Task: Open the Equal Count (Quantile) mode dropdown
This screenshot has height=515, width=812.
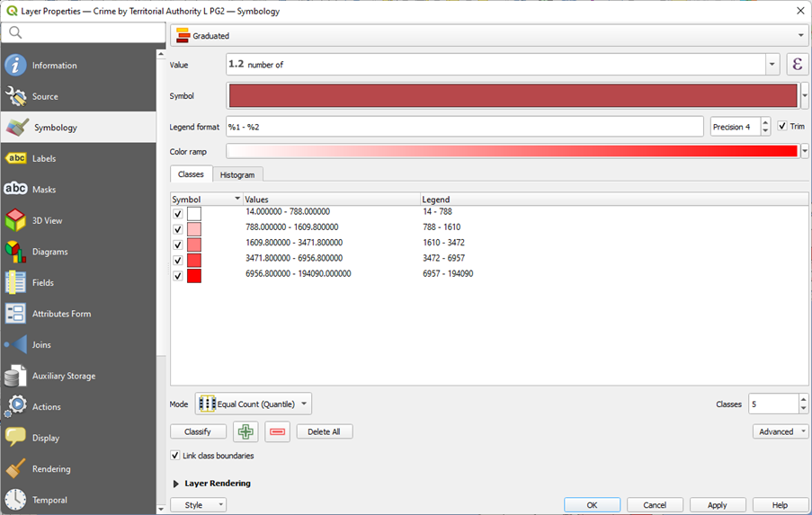Action: [x=254, y=404]
